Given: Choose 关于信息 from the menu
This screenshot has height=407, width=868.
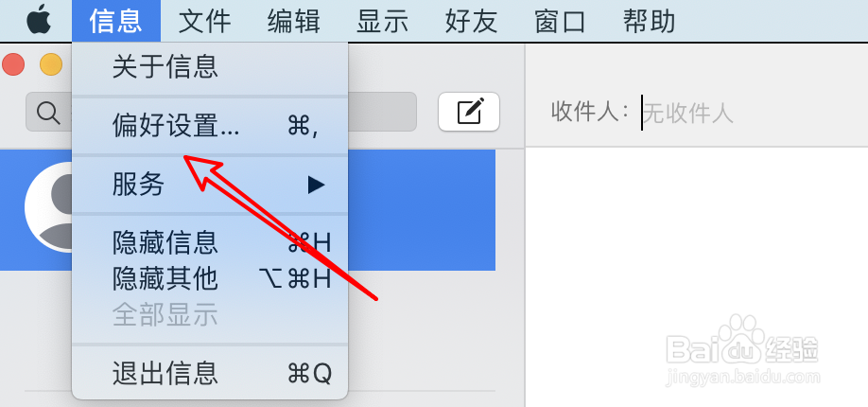Looking at the screenshot, I should click(x=210, y=67).
